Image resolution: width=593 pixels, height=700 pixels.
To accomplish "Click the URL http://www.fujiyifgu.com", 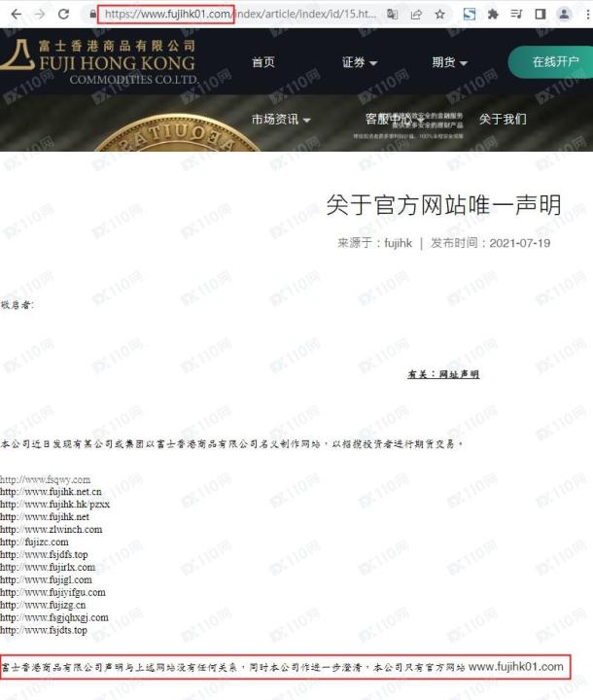I will (52, 592).
